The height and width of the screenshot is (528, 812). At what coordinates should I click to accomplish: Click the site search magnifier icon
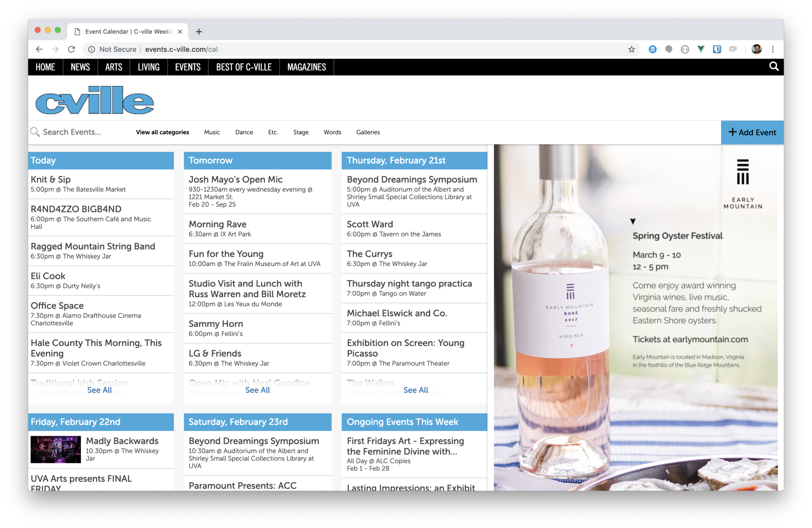pyautogui.click(x=774, y=66)
